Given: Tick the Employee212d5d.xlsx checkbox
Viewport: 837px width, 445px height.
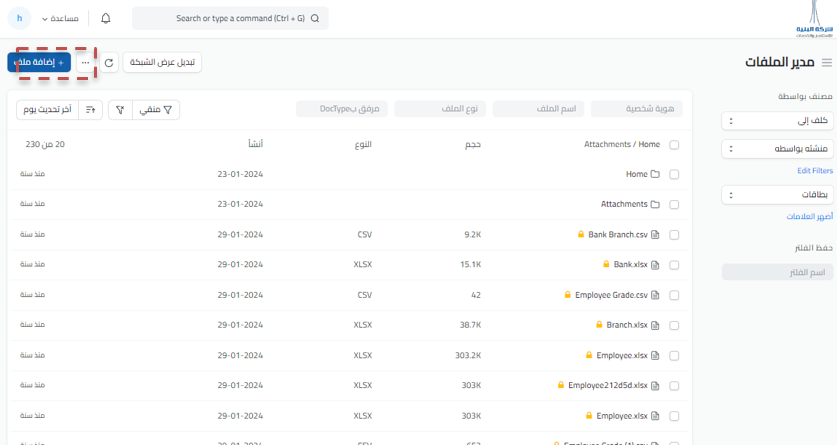Looking at the screenshot, I should (x=674, y=386).
